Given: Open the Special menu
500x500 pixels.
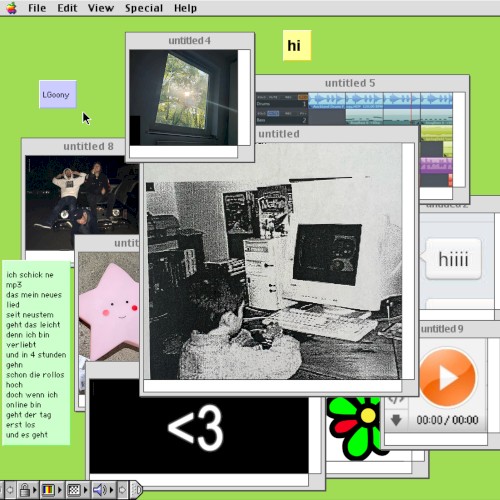Looking at the screenshot, I should [x=144, y=8].
